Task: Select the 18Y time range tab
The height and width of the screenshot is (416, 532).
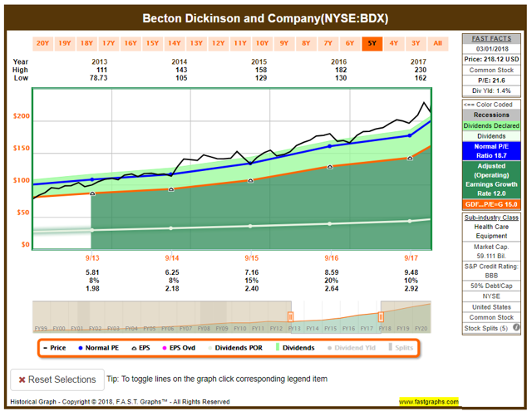Action: [86, 44]
